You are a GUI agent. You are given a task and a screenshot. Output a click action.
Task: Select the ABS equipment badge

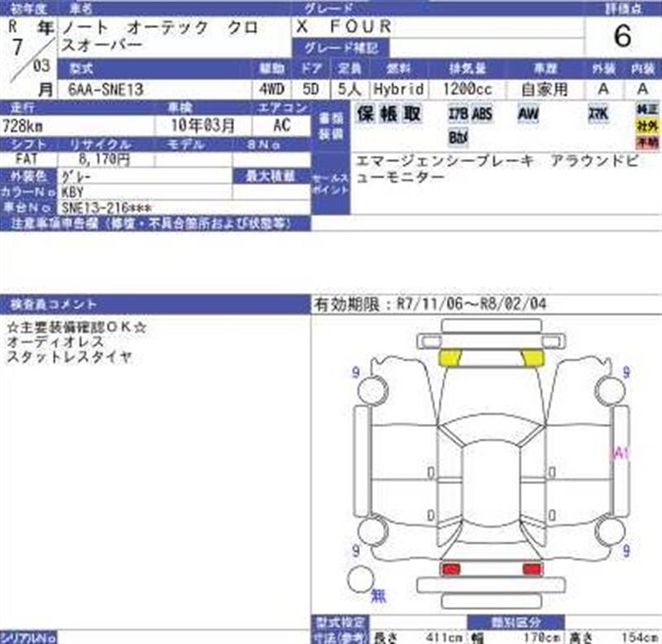482,113
